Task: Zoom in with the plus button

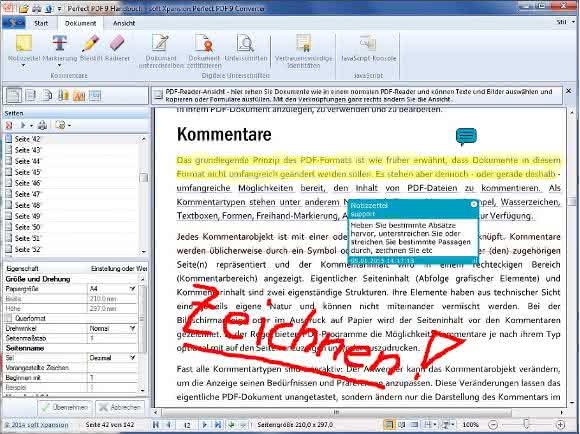Action: pos(561,425)
